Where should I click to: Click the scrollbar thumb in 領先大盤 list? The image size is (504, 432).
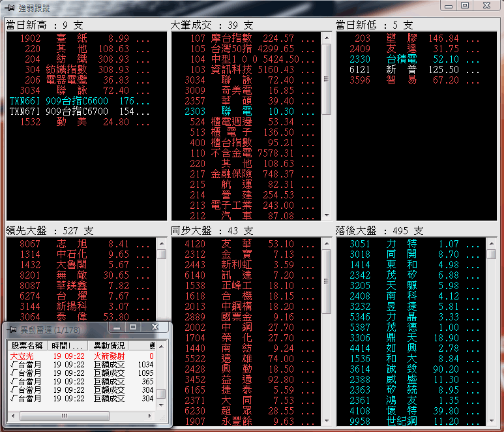(x=161, y=255)
